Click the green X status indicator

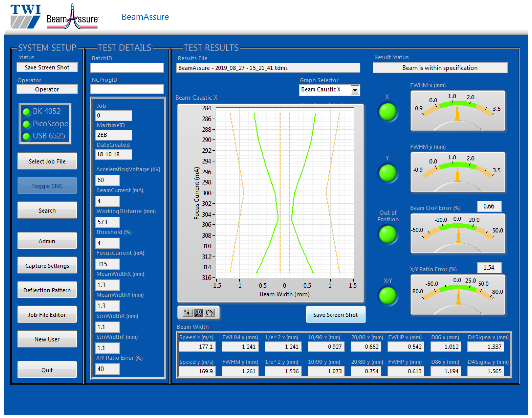(x=388, y=112)
